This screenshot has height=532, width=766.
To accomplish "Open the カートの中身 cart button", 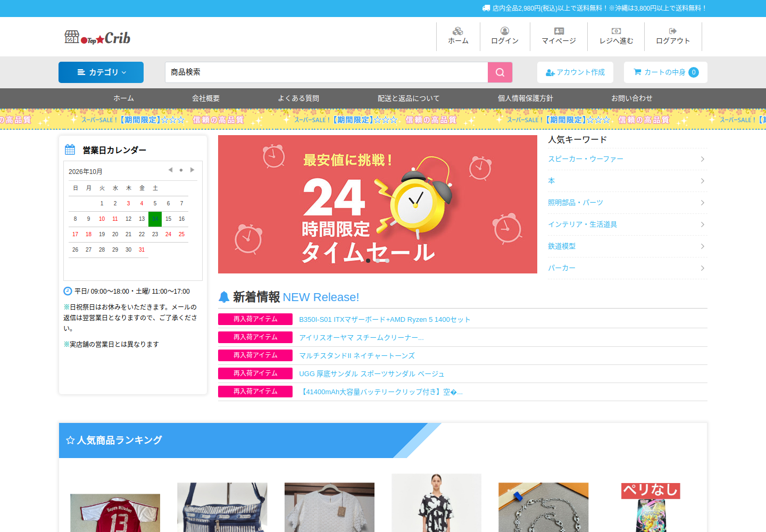I will pos(665,72).
